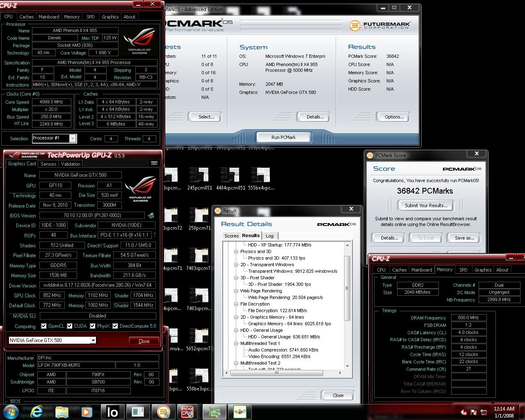
Task: Collapse the 3D - Pixel Shader node
Action: coord(236,278)
